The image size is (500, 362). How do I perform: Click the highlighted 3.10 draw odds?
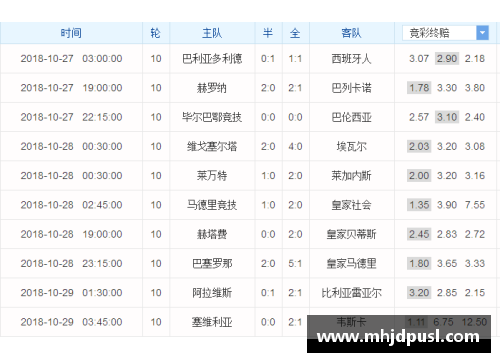tap(447, 117)
